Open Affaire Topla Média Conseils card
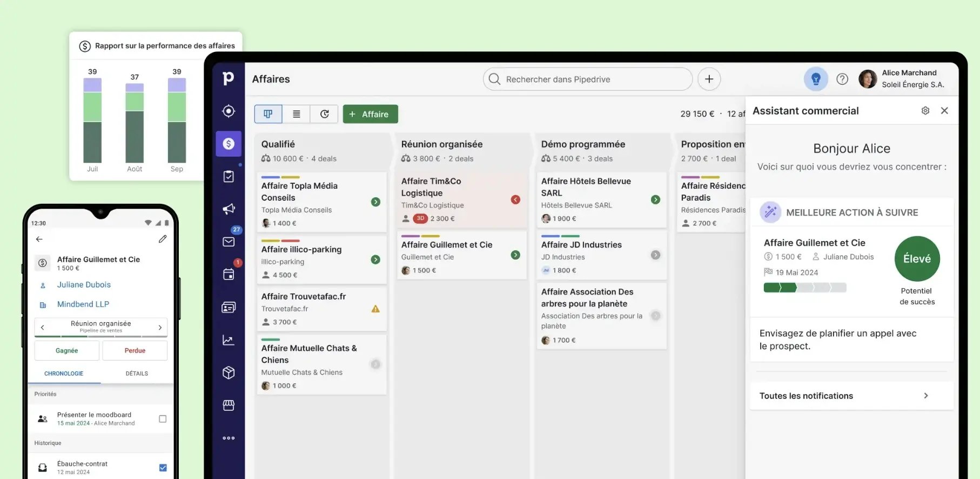This screenshot has width=980, height=479. pyautogui.click(x=322, y=202)
